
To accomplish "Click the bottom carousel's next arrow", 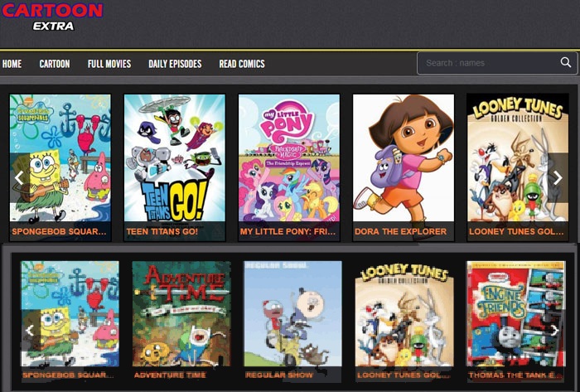I will click(x=553, y=330).
